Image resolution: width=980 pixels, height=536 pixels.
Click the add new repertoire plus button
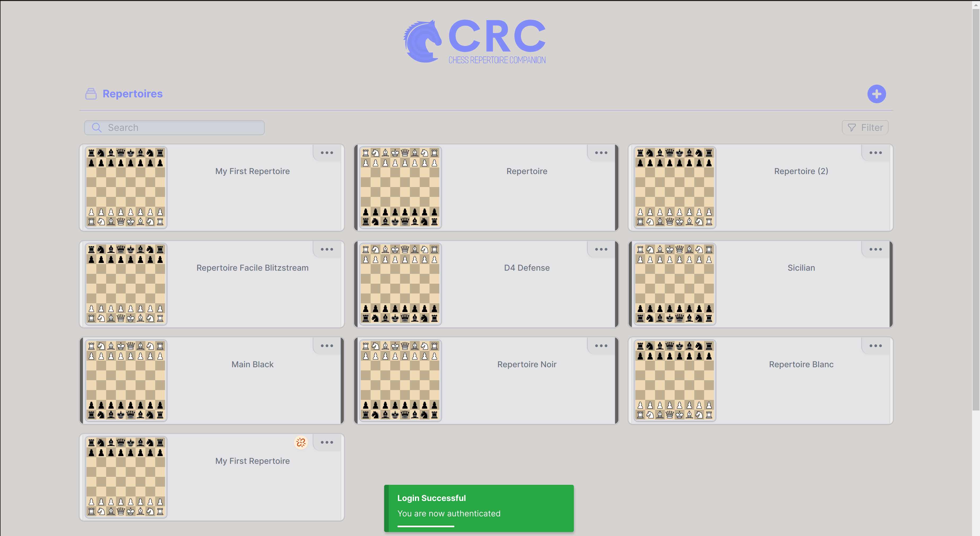876,94
